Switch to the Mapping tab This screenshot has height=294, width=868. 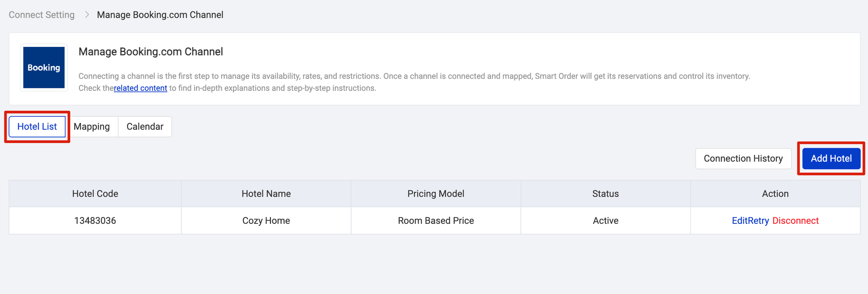click(x=92, y=127)
